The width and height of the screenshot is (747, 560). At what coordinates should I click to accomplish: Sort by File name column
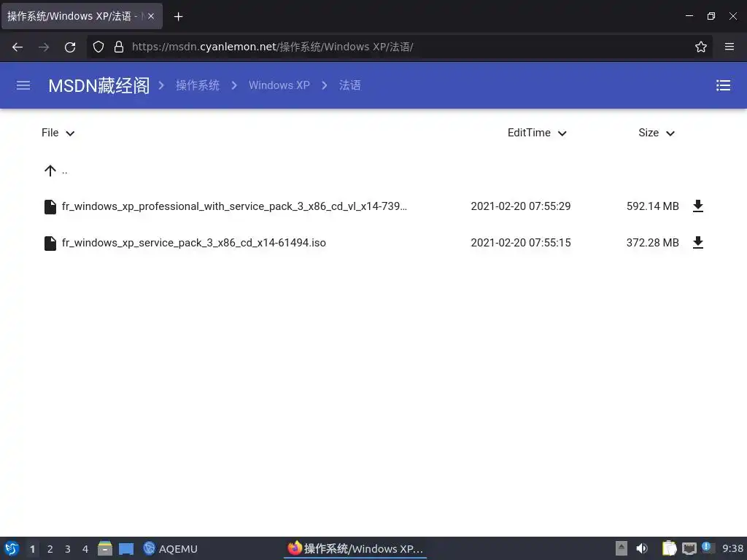pyautogui.click(x=58, y=133)
